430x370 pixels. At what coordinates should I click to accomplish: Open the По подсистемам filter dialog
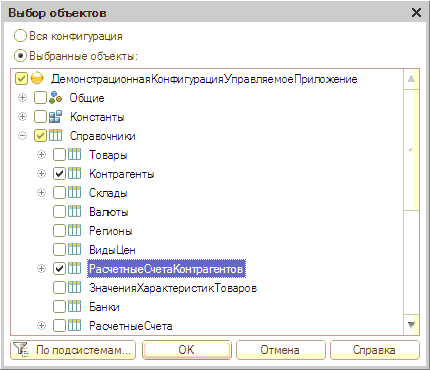[x=73, y=350]
